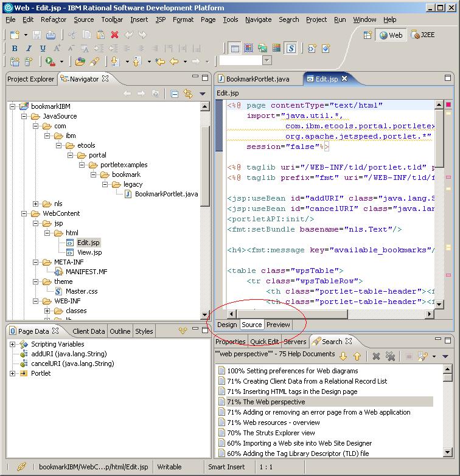Collapse all in Navigator panel
Image resolution: width=460 pixels, height=476 pixels.
point(174,94)
